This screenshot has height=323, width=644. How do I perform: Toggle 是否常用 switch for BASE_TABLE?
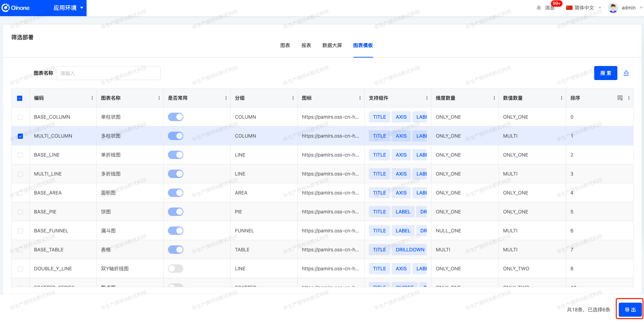[x=176, y=250]
